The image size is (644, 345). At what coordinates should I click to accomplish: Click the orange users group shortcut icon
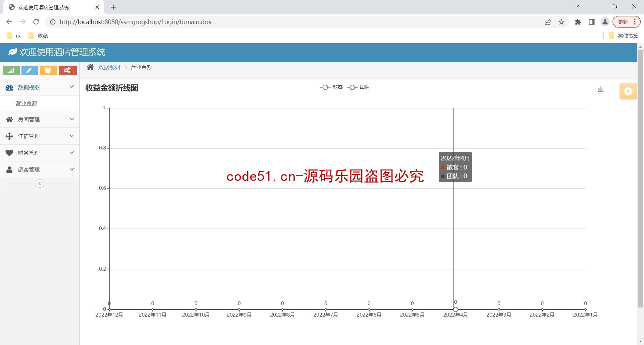(x=48, y=70)
